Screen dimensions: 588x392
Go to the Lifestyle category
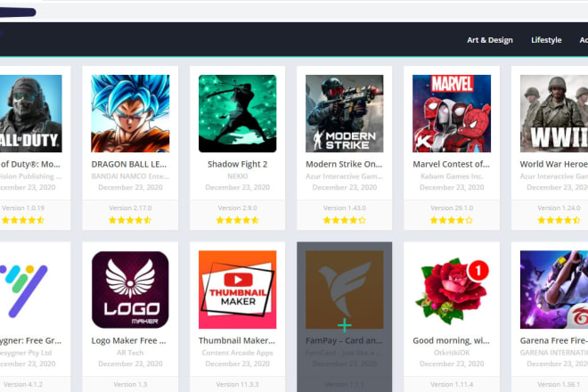click(546, 40)
